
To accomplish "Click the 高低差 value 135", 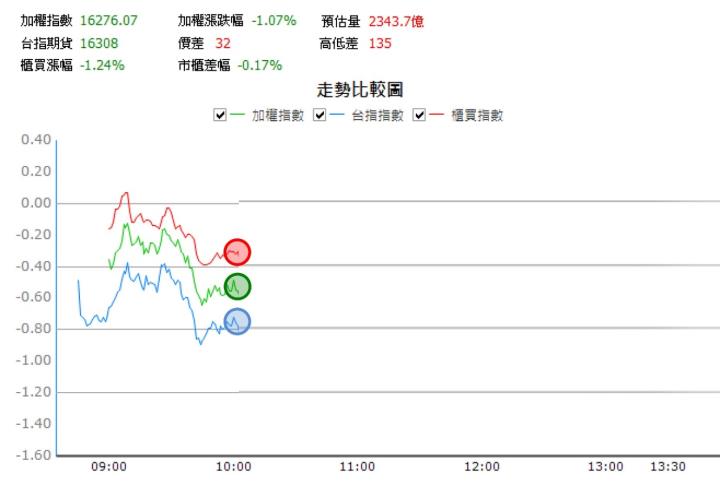I will 380,43.
